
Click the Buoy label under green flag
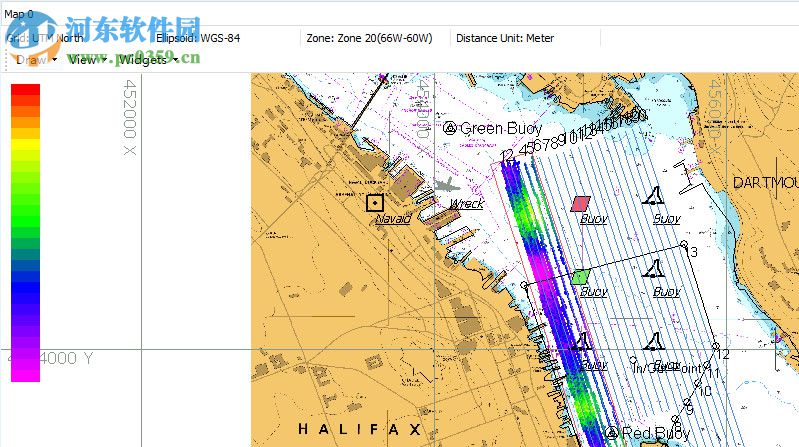[x=594, y=292]
